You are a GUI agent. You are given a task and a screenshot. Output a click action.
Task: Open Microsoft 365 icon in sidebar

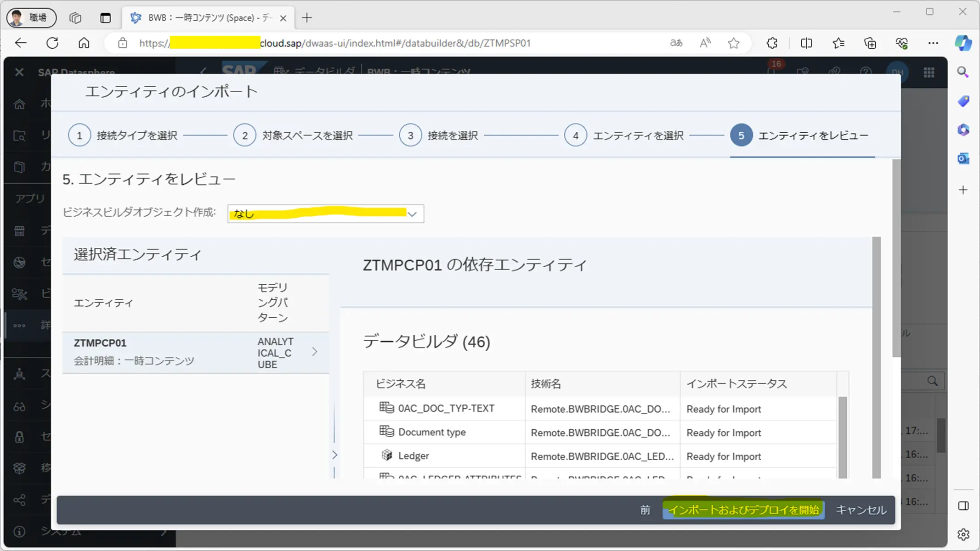pyautogui.click(x=963, y=130)
